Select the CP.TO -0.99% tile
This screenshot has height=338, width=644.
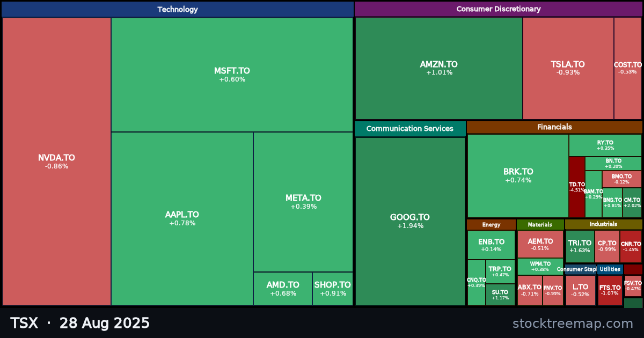(608, 247)
